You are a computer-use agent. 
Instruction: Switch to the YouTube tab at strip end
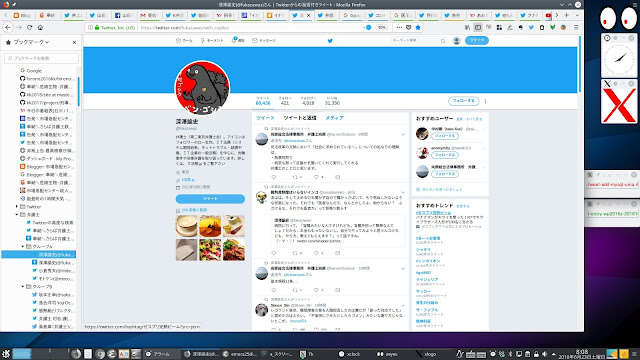tap(548, 15)
